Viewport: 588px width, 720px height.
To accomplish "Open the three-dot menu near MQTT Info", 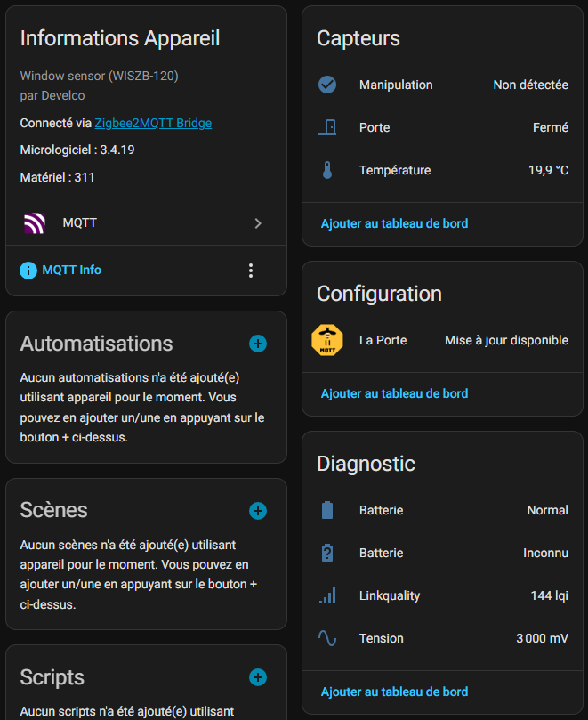I will pyautogui.click(x=251, y=271).
